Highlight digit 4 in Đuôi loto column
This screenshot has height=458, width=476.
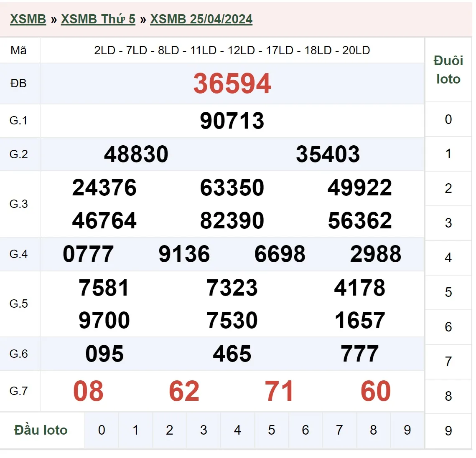(x=448, y=258)
